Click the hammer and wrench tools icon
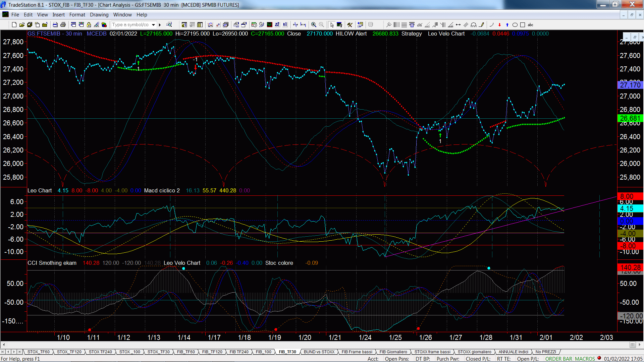 click(350, 25)
